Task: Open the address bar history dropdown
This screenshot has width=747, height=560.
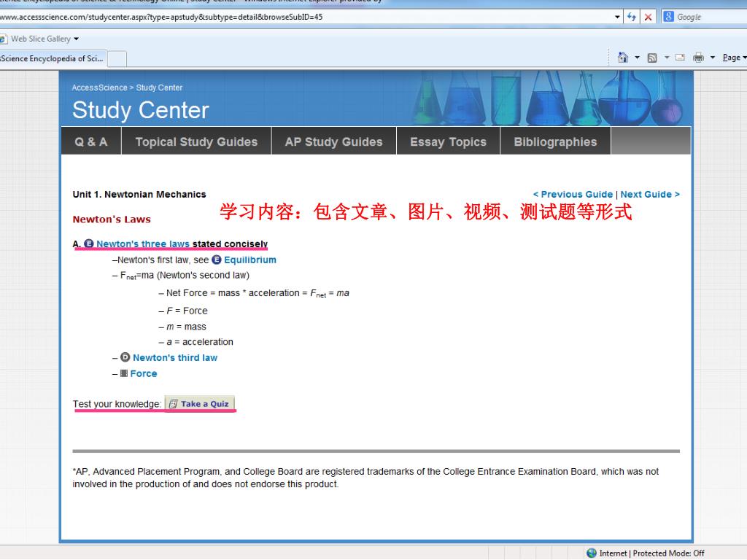Action: [617, 17]
